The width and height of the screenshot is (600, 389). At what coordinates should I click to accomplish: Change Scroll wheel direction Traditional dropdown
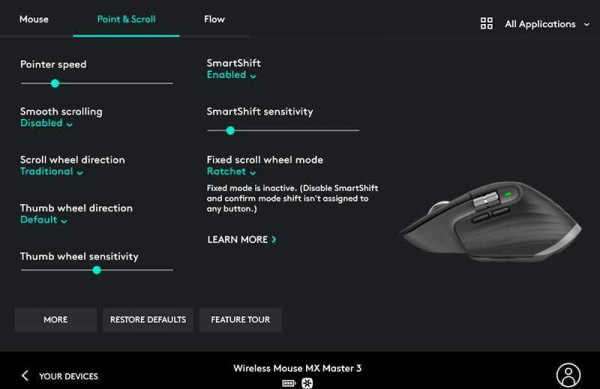tap(51, 171)
